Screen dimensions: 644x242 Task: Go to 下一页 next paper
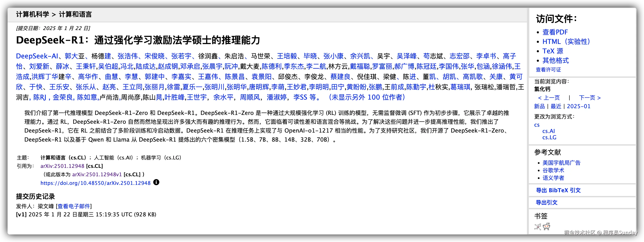click(x=590, y=98)
